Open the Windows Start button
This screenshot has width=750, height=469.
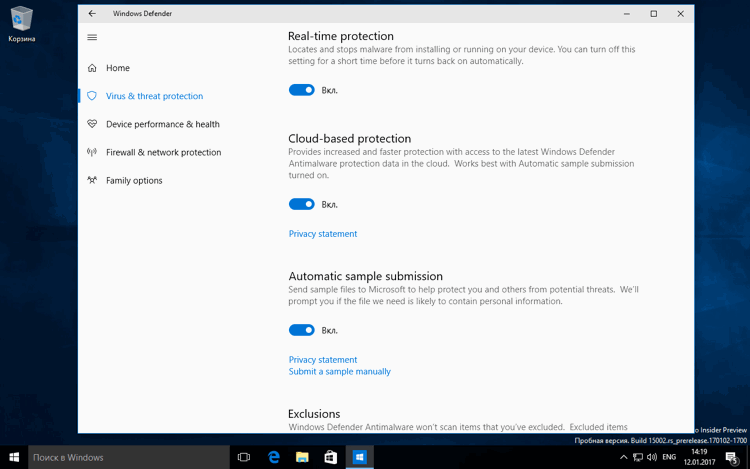click(14, 458)
